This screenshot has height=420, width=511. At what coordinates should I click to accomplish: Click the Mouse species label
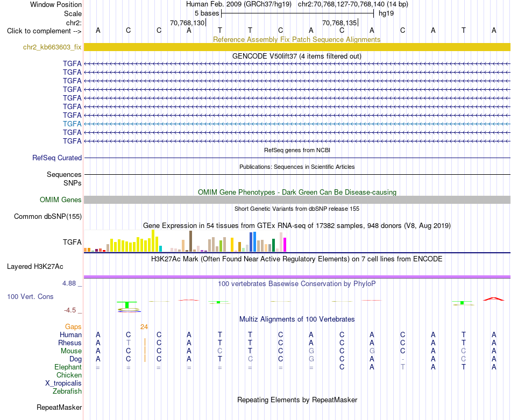point(71,351)
